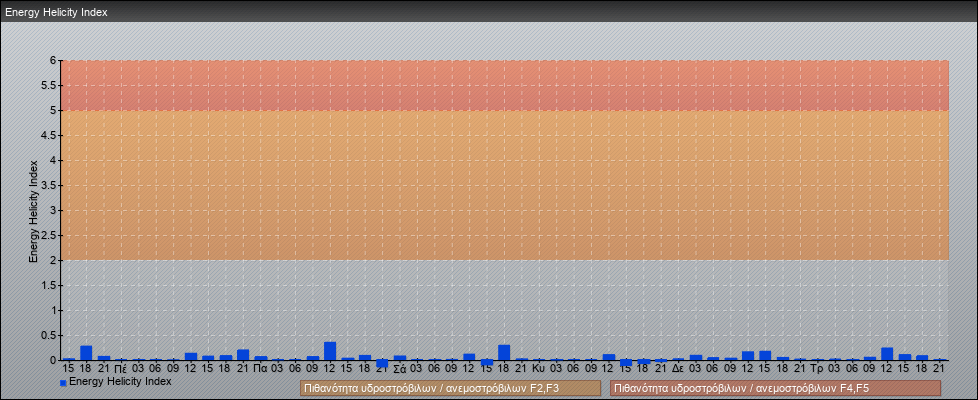This screenshot has width=978, height=400.
Task: Click the tallest blue bar at 12 after Πα
Action: pos(330,351)
